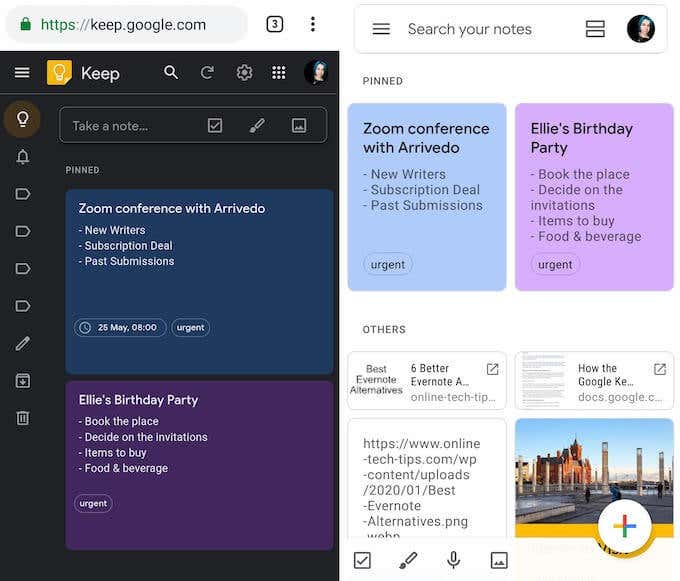This screenshot has width=680, height=581.
Task: Click urgent chip on lilac Birthday note
Action: pos(555,264)
